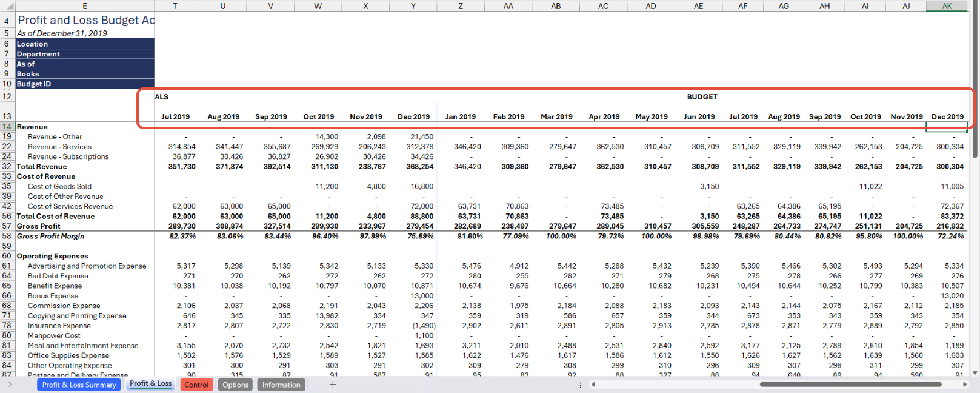Select column T header
This screenshot has height=393, width=980.
[176, 6]
